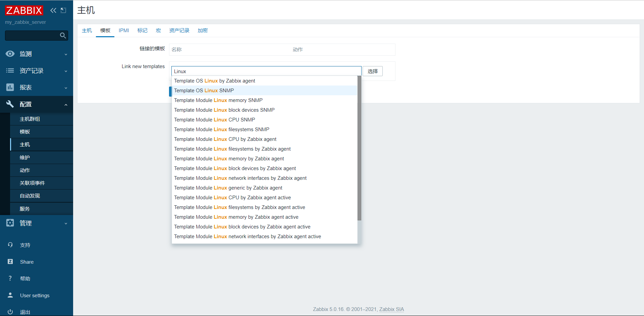Open 模板 in sidebar submenu
This screenshot has width=644, height=316.
[42, 132]
